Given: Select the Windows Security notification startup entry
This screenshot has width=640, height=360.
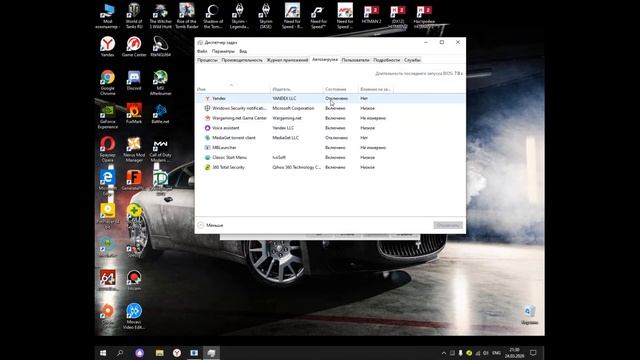Looking at the screenshot, I should click(330, 108).
